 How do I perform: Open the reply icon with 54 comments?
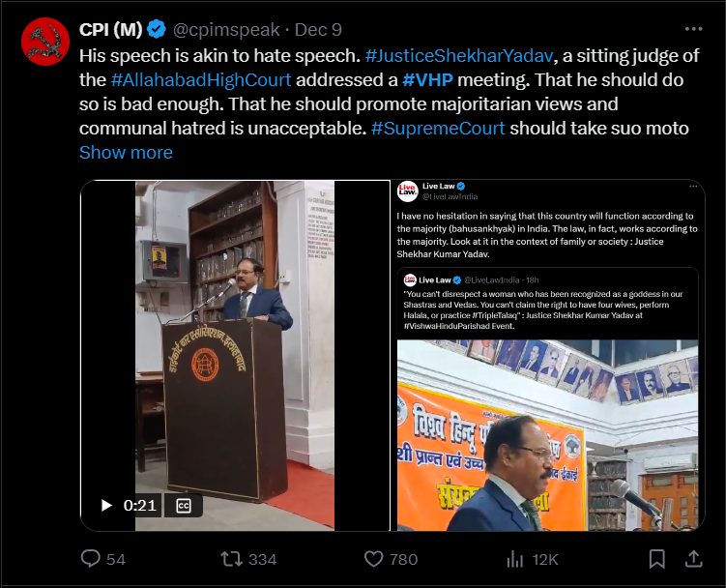tap(90, 559)
